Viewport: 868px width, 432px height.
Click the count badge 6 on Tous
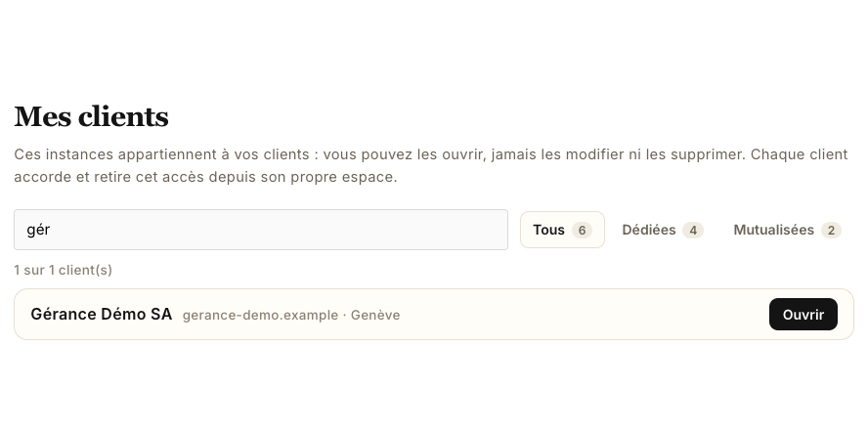click(582, 231)
